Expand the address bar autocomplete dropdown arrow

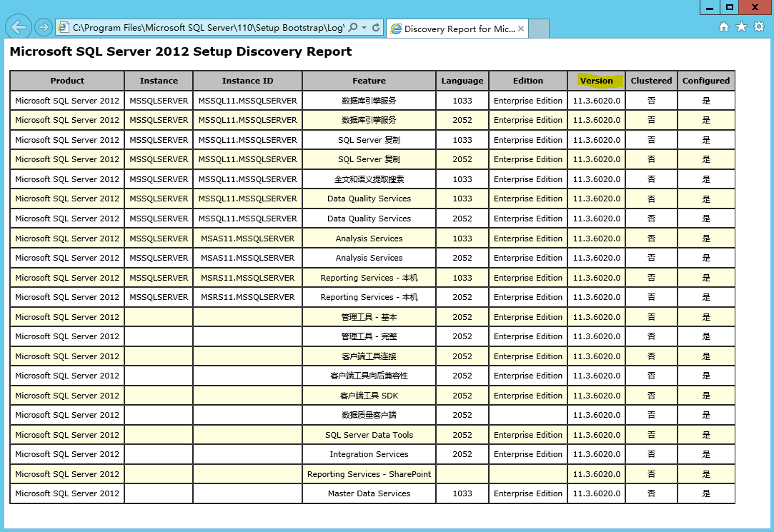click(x=364, y=28)
